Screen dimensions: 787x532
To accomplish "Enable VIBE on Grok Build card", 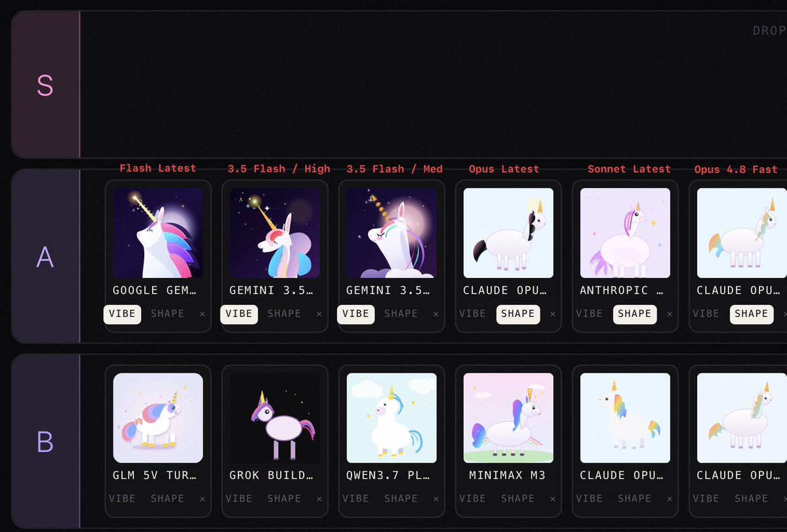I will click(239, 499).
